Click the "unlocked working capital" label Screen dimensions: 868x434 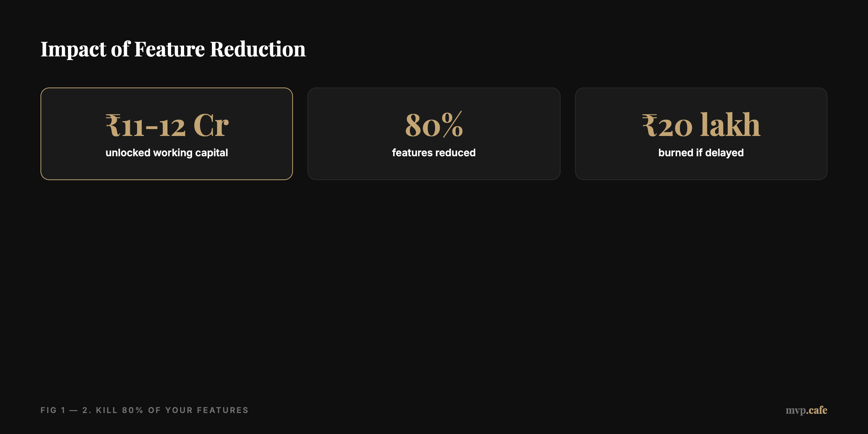[167, 153]
